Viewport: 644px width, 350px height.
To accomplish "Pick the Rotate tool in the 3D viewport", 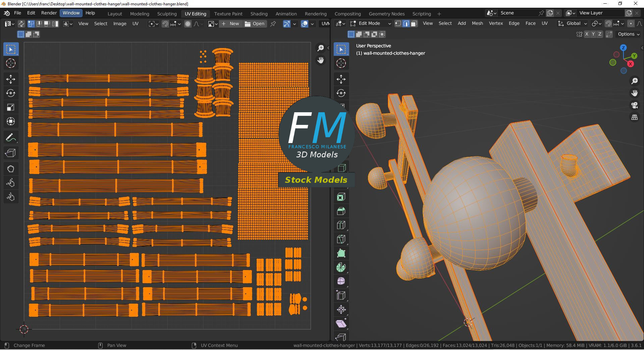I will click(x=341, y=93).
